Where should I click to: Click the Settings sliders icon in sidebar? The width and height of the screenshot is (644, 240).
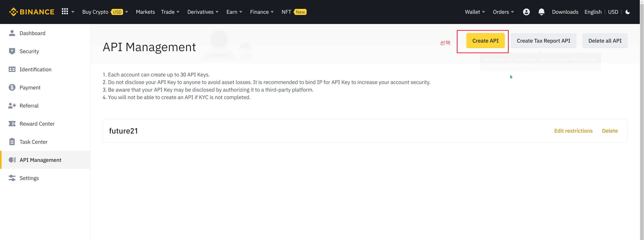click(12, 178)
